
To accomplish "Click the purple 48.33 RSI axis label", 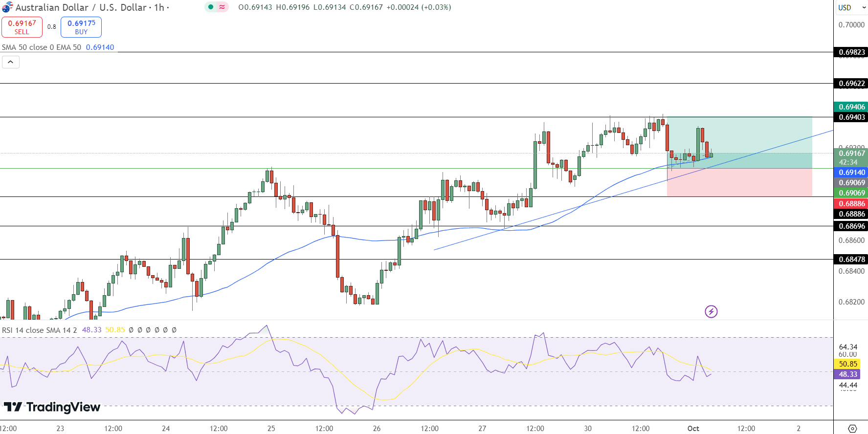I will (848, 374).
